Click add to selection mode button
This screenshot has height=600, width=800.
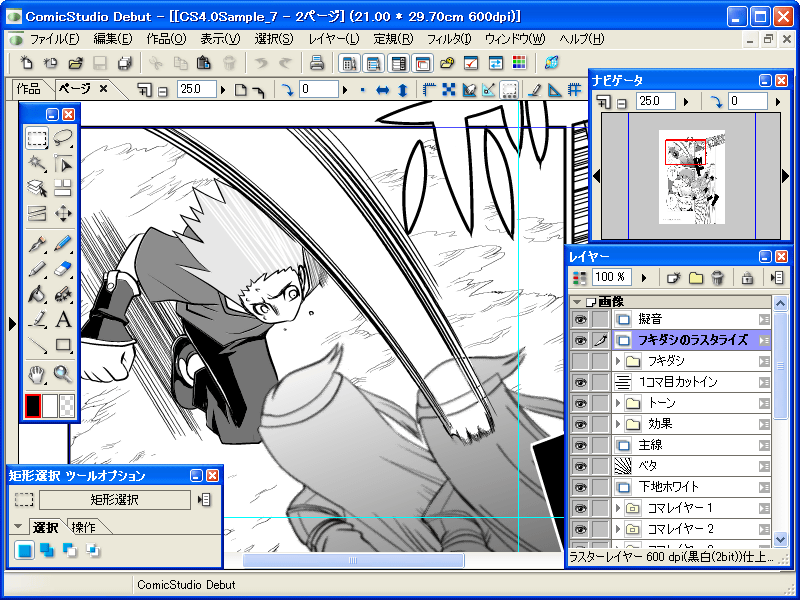pos(47,550)
